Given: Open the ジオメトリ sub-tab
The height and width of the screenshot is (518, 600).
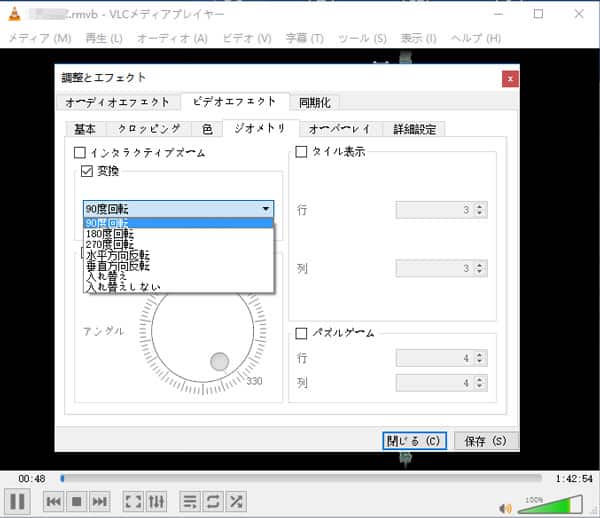Looking at the screenshot, I should 260,129.
